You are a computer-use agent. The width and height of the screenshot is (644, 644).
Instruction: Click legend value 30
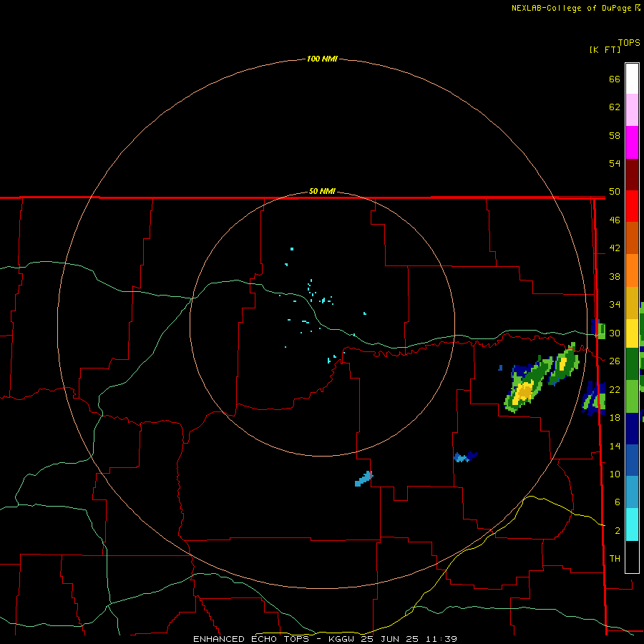[615, 333]
